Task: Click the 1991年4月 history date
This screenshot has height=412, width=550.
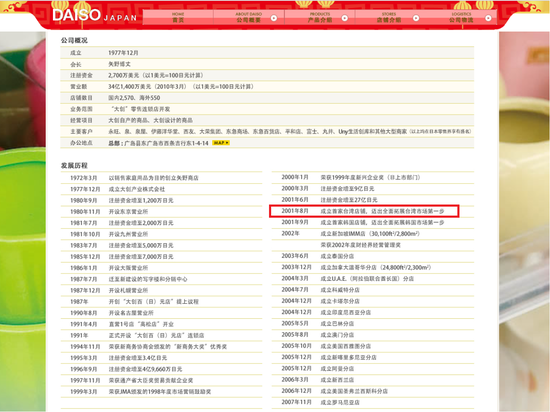Action: (x=83, y=324)
